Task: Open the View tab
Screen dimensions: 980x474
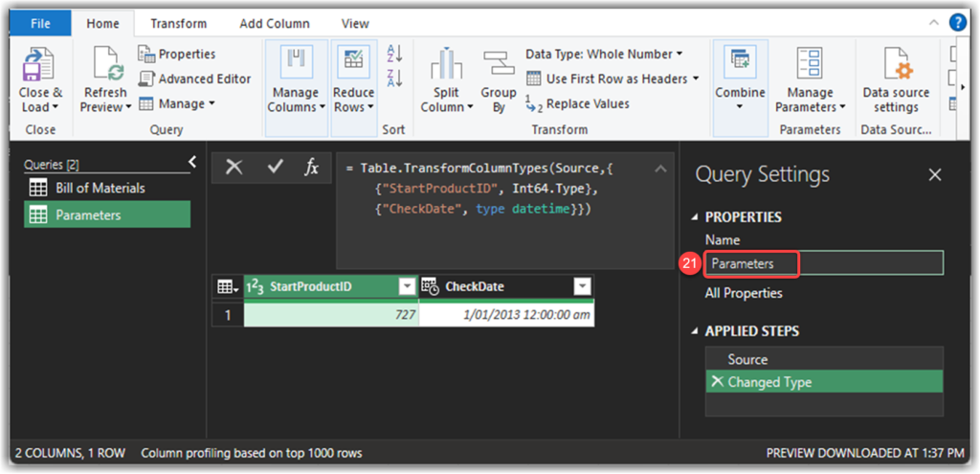Action: point(355,24)
